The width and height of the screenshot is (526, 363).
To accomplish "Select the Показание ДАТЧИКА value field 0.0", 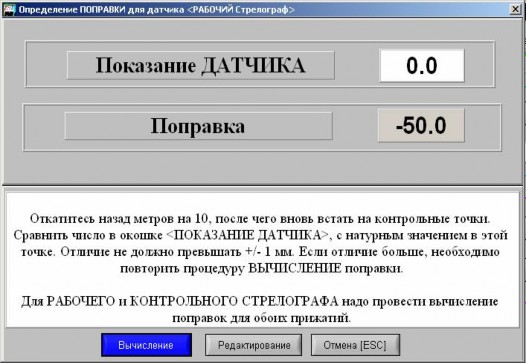I will pyautogui.click(x=422, y=65).
